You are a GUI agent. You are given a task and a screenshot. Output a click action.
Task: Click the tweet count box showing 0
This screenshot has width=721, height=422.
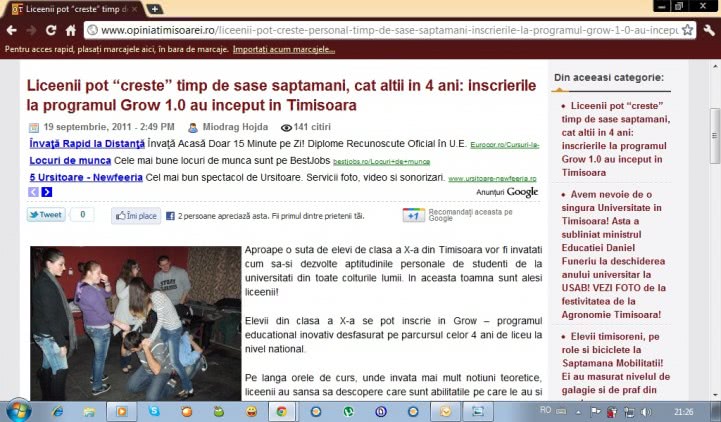click(x=83, y=214)
